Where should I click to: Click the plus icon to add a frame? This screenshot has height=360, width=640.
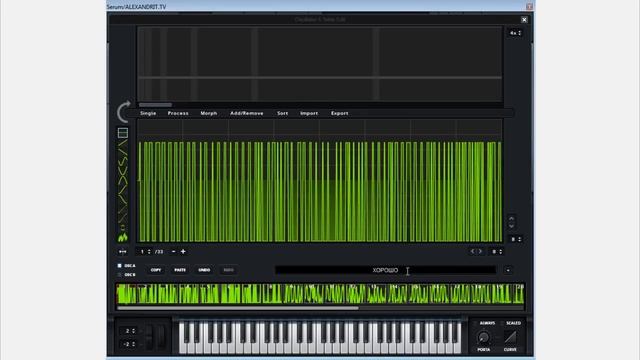coord(183,251)
